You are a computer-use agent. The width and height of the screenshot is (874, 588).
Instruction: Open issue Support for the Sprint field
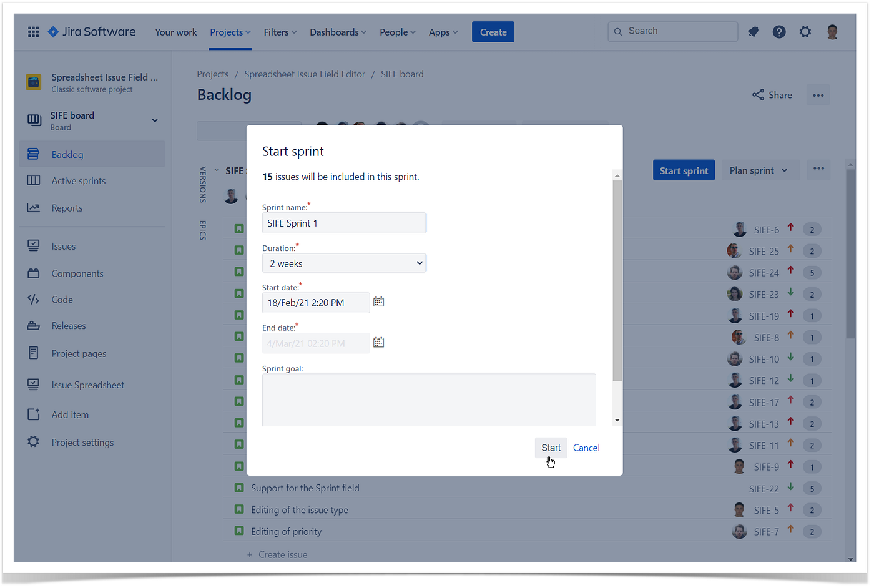click(305, 488)
